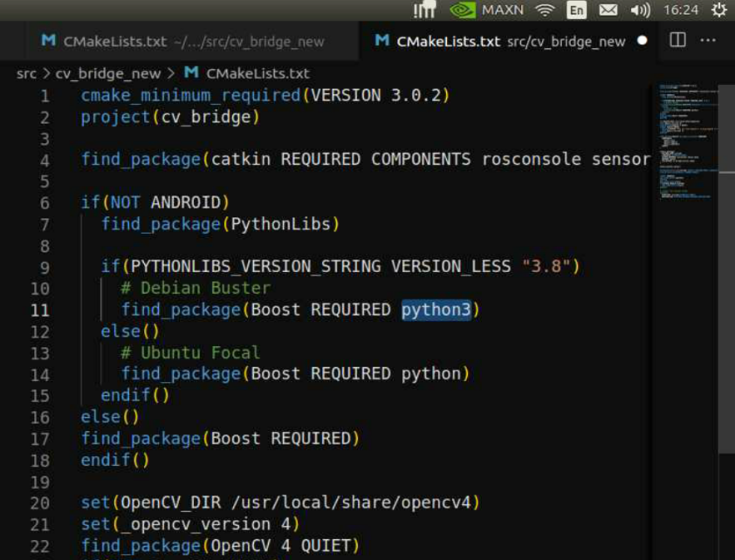The image size is (735, 560).
Task: Open the More Actions ellipsis menu
Action: click(x=708, y=40)
